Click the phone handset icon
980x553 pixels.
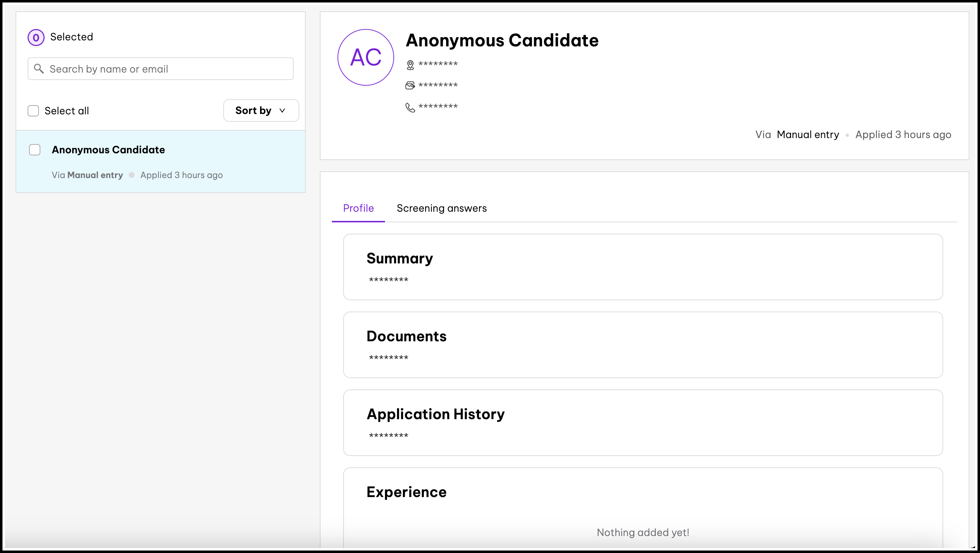pos(410,107)
